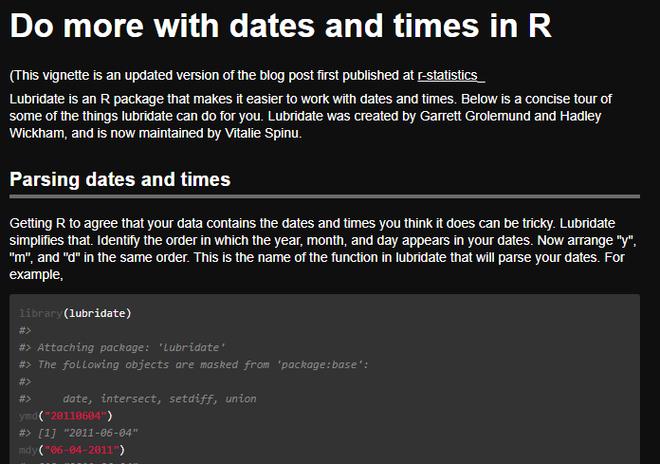The width and height of the screenshot is (660, 464).
Task: Open the r-statistics link
Action: [x=451, y=75]
